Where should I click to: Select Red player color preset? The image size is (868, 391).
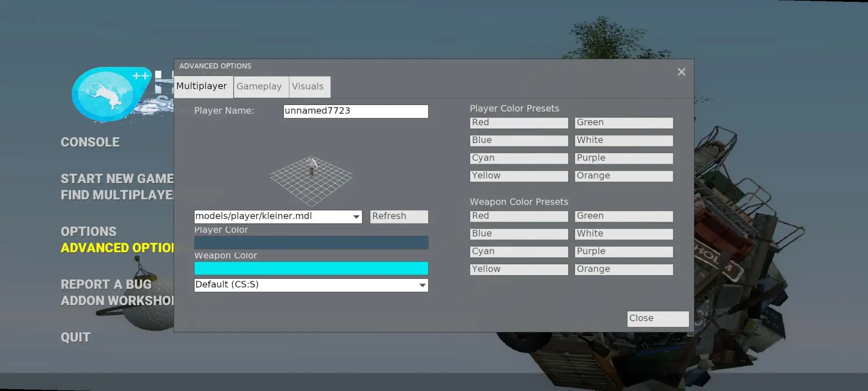click(x=519, y=123)
